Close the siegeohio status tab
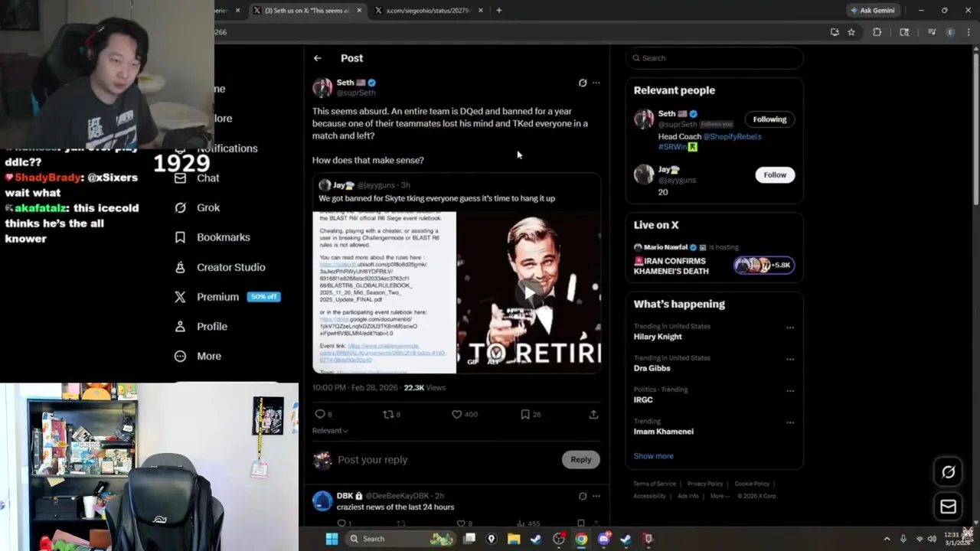The height and width of the screenshot is (551, 980). point(481,10)
